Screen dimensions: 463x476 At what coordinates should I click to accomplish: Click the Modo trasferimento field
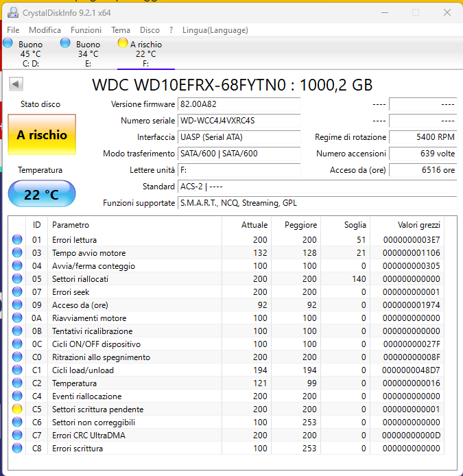[x=239, y=154]
